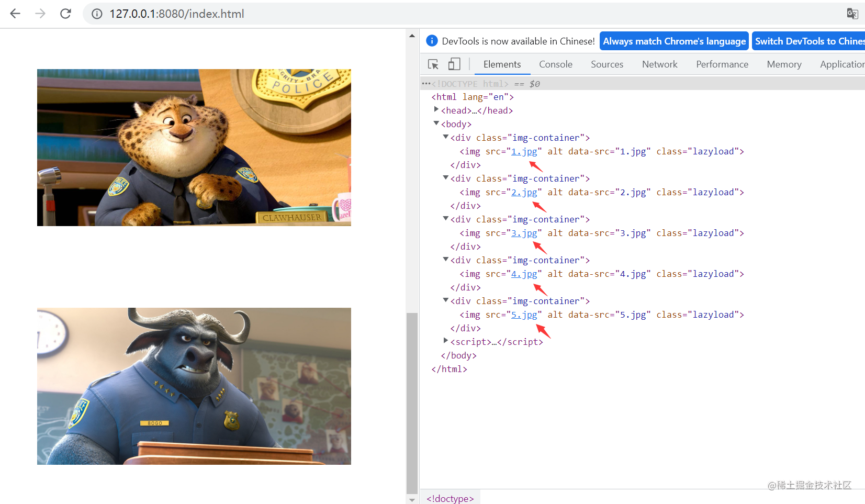This screenshot has height=504, width=865.
Task: Click the three-dots beside DOCTYPE
Action: [x=425, y=84]
